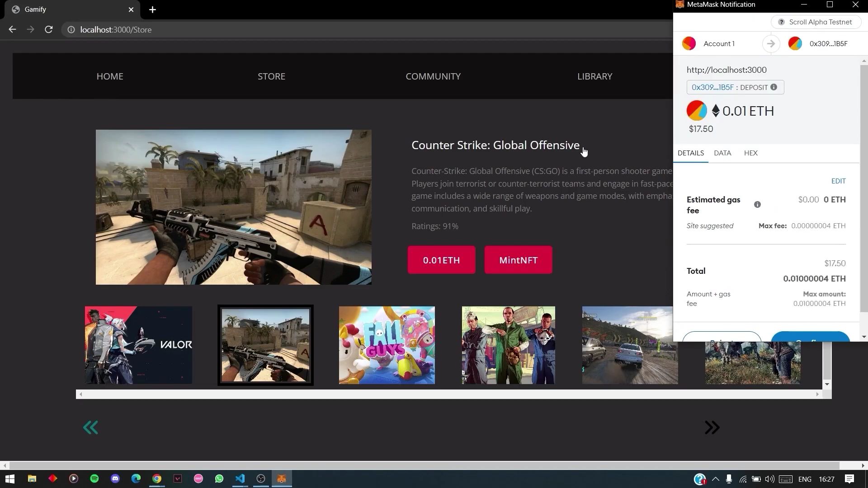This screenshot has width=868, height=488.
Task: Open the Windows notification center
Action: pyautogui.click(x=849, y=479)
